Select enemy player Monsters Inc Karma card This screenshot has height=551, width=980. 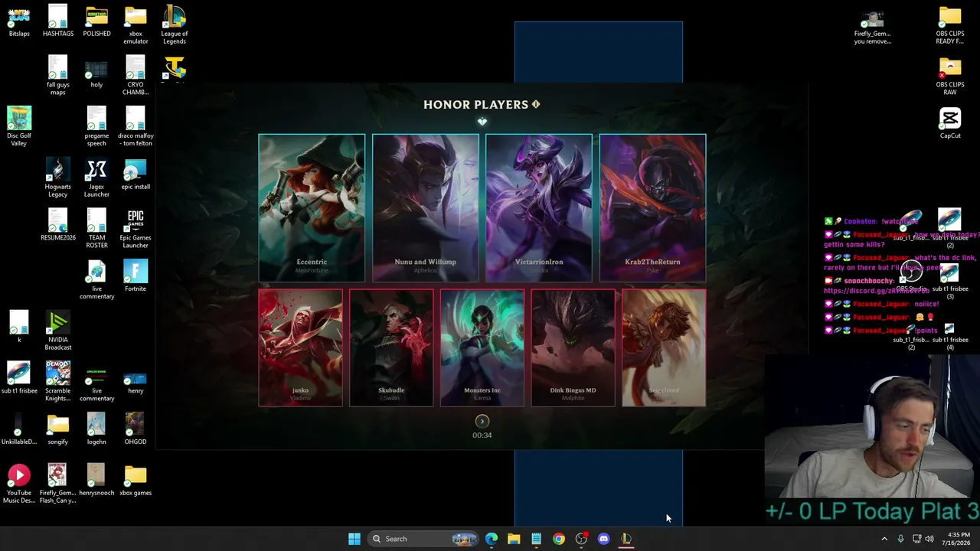(482, 347)
